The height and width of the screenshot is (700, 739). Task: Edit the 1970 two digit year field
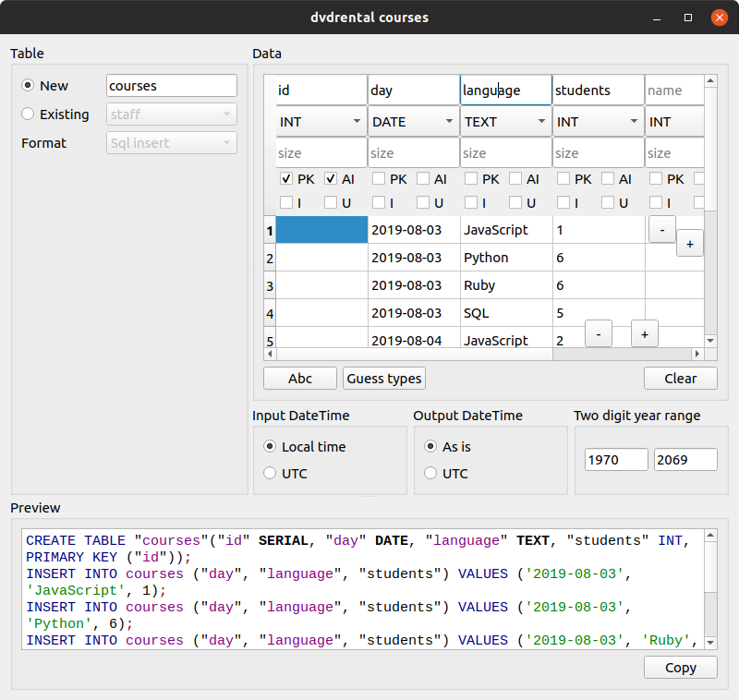coord(615,459)
